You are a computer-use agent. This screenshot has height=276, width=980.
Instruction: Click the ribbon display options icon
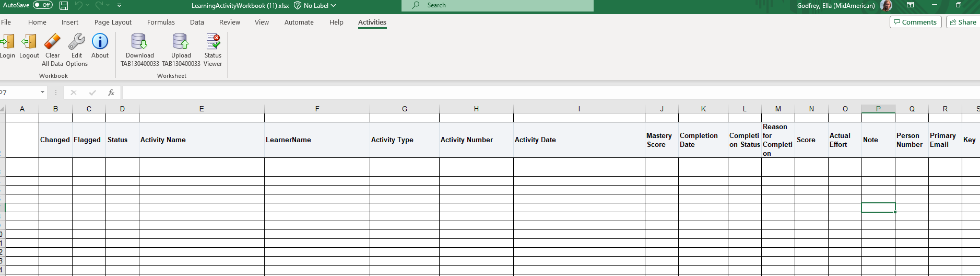point(910,5)
